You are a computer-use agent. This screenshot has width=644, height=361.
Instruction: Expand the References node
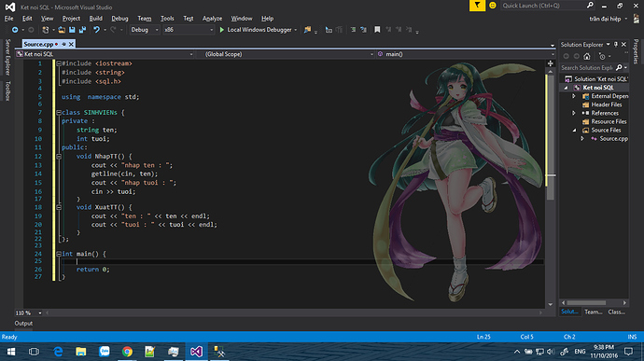(x=574, y=113)
